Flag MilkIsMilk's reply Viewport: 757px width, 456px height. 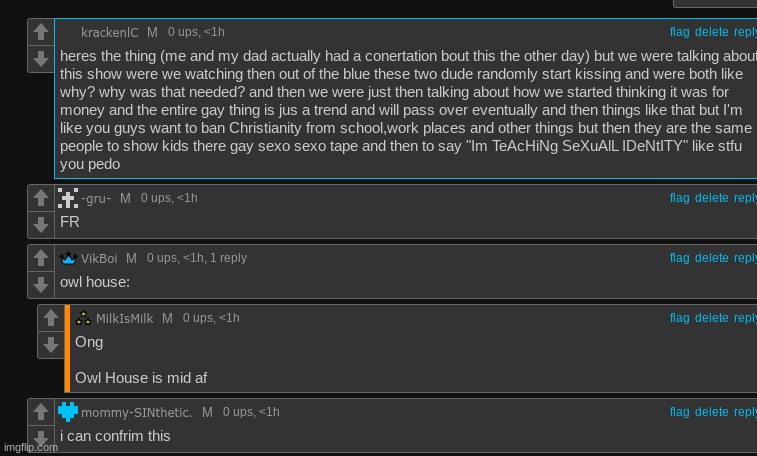(679, 318)
